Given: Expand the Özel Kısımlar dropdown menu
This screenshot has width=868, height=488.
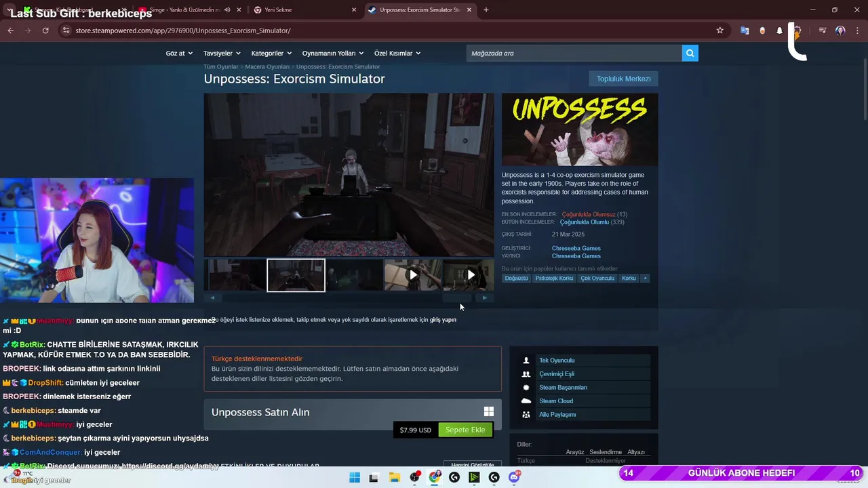Looking at the screenshot, I should [397, 53].
